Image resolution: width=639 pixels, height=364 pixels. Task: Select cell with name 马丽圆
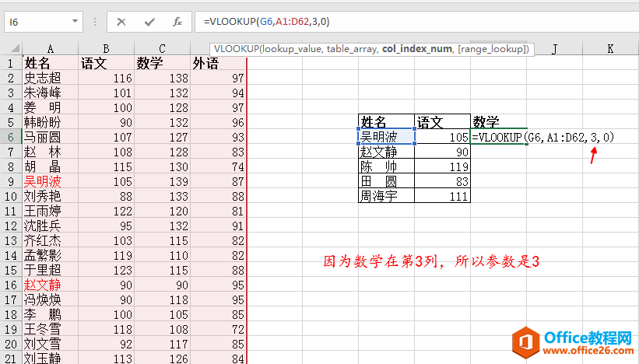tap(50, 137)
